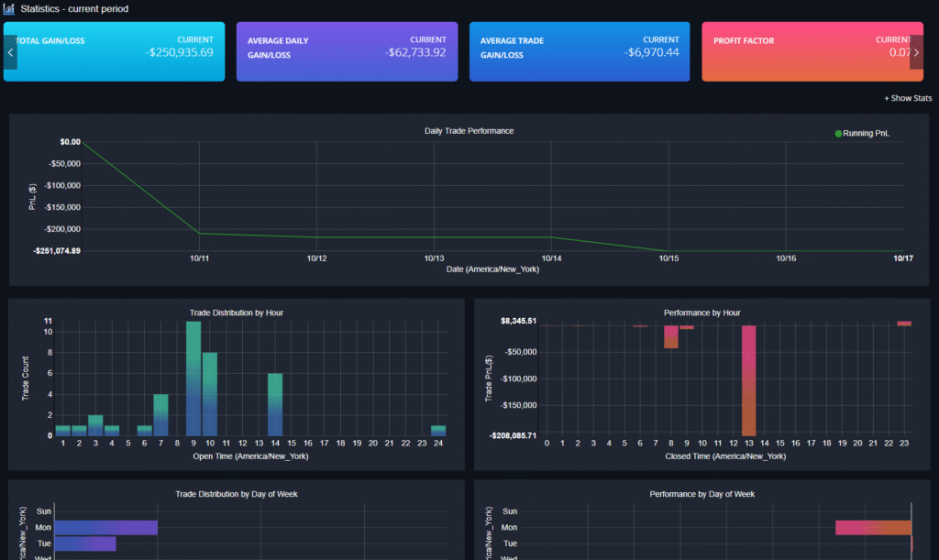Select Monday bar in Trade Distribution by Day
The image size is (939, 560).
coord(106,528)
